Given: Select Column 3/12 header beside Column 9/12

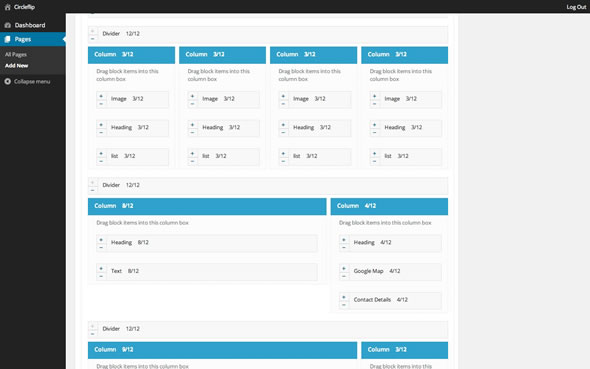Looking at the screenshot, I should coord(404,350).
